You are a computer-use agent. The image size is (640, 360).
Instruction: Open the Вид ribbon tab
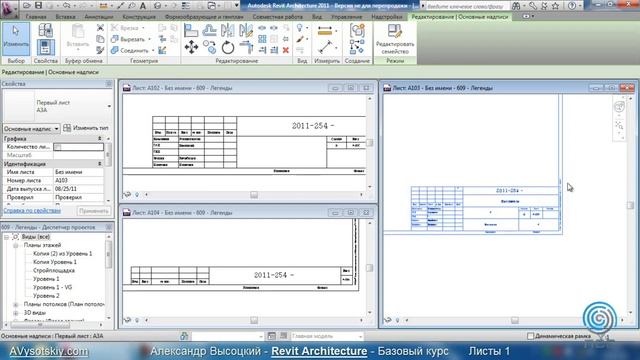(x=317, y=17)
